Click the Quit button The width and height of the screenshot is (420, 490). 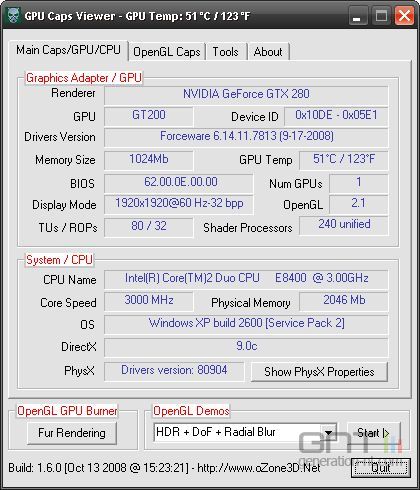[381, 468]
